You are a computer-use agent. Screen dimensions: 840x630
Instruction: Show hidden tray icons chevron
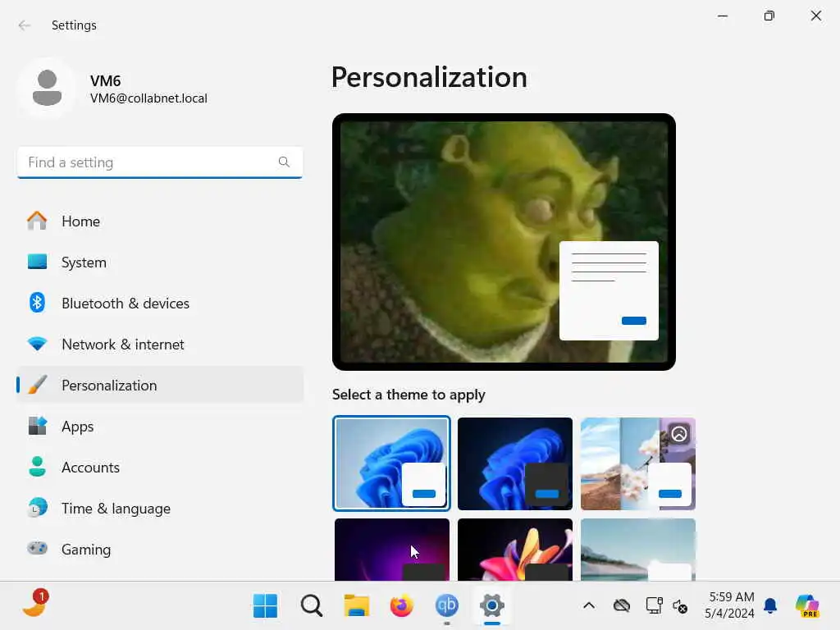point(589,606)
